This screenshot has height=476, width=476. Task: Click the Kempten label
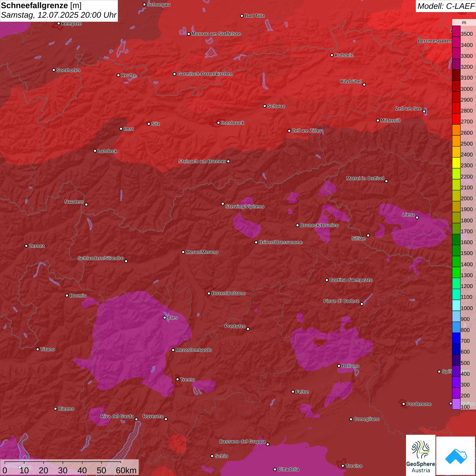(71, 23)
